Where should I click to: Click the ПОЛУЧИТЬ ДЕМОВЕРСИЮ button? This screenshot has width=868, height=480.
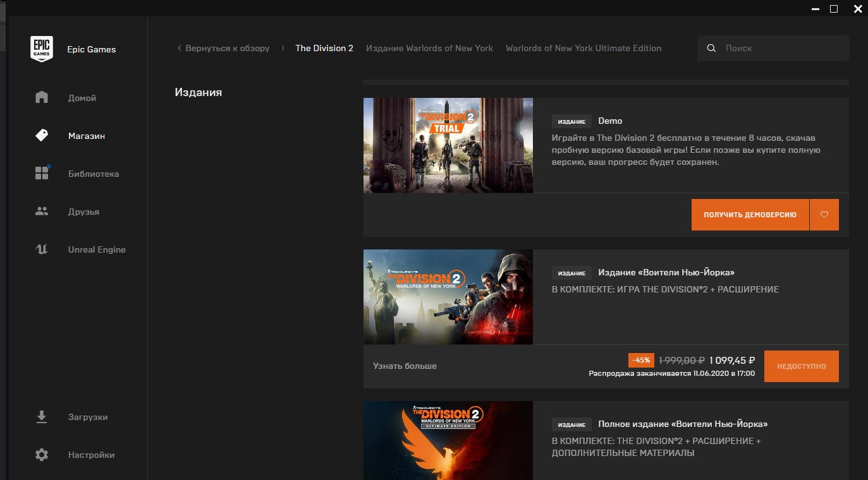[x=750, y=215]
